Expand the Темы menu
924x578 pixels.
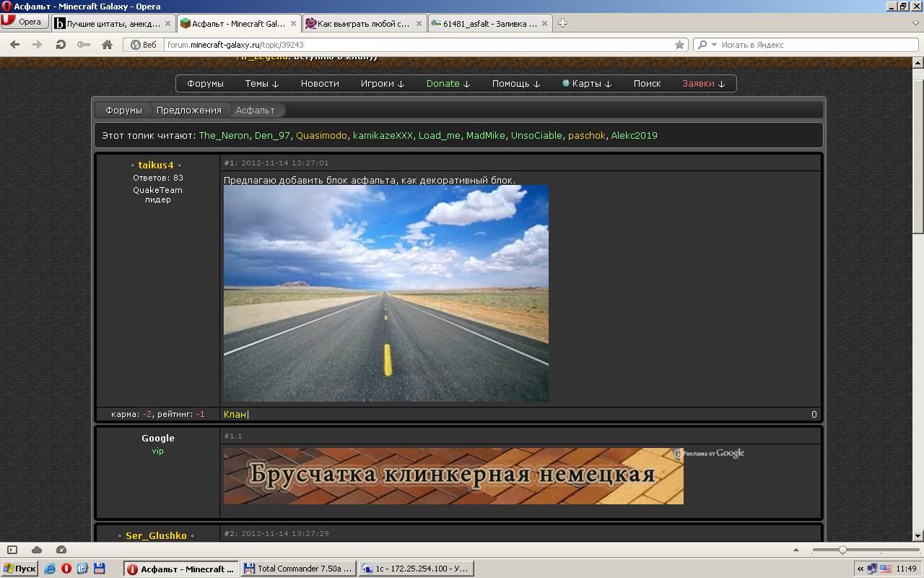click(x=261, y=83)
